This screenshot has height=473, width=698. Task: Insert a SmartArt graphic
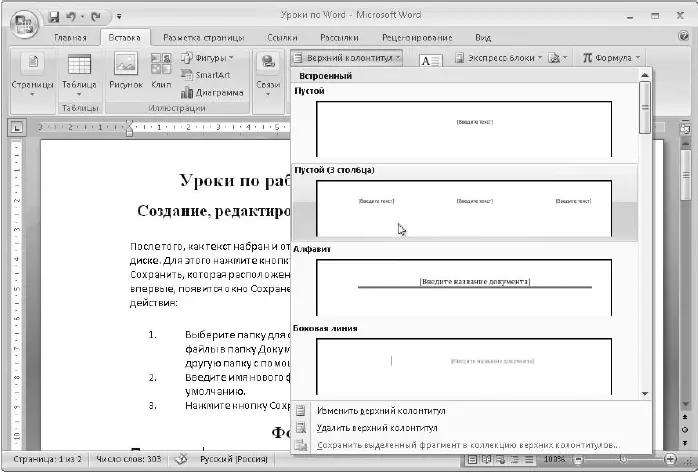206,75
